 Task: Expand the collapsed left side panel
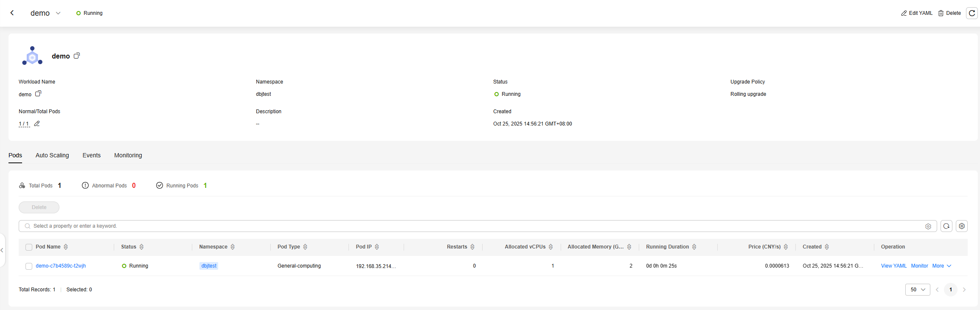(2, 250)
